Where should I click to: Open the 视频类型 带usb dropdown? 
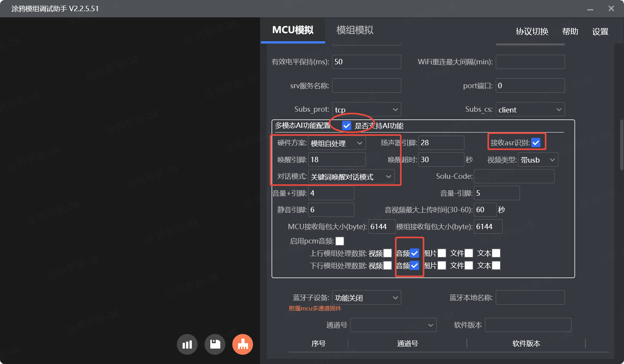pyautogui.click(x=538, y=159)
